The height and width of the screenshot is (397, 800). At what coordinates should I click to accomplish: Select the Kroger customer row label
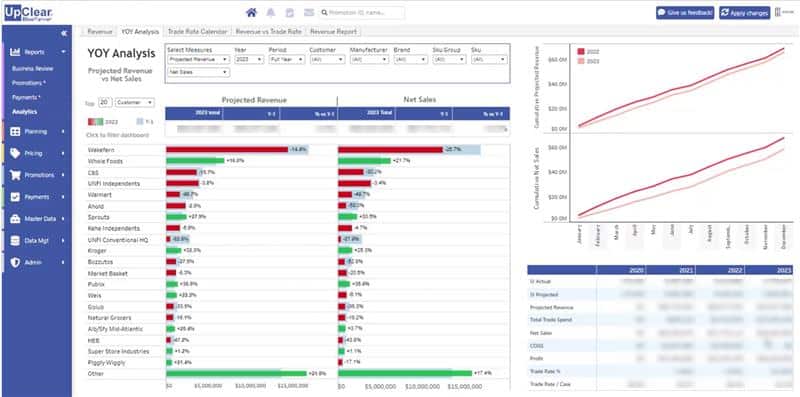click(96, 251)
